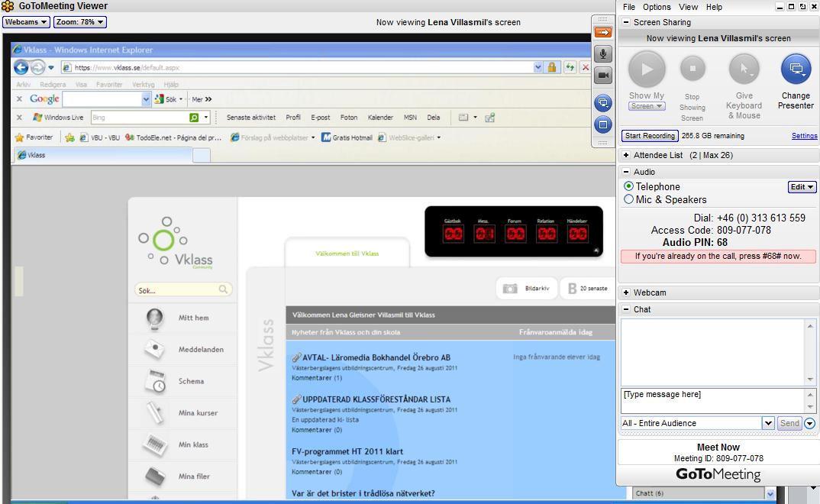Open Meddelanden in Vklass sidebar
Viewport: 820px width, 504px height.
182,349
